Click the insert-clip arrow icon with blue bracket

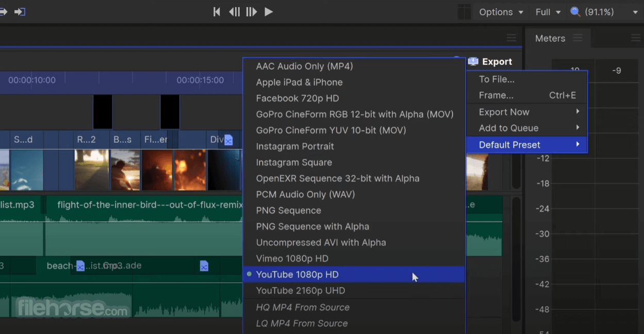[x=20, y=11]
